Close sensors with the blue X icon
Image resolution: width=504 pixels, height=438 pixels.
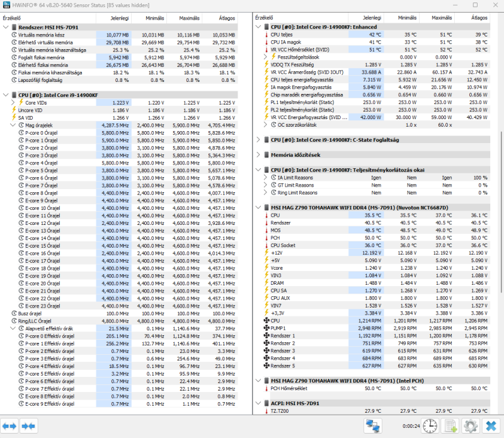pos(491,426)
